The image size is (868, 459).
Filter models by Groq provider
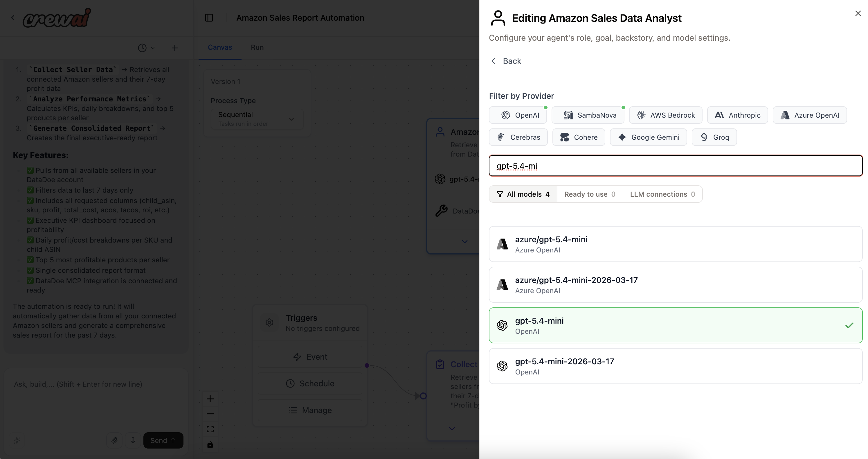pyautogui.click(x=714, y=137)
